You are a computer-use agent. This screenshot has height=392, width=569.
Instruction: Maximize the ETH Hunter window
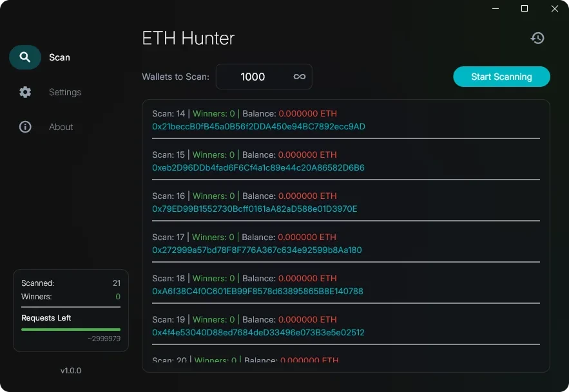525,9
